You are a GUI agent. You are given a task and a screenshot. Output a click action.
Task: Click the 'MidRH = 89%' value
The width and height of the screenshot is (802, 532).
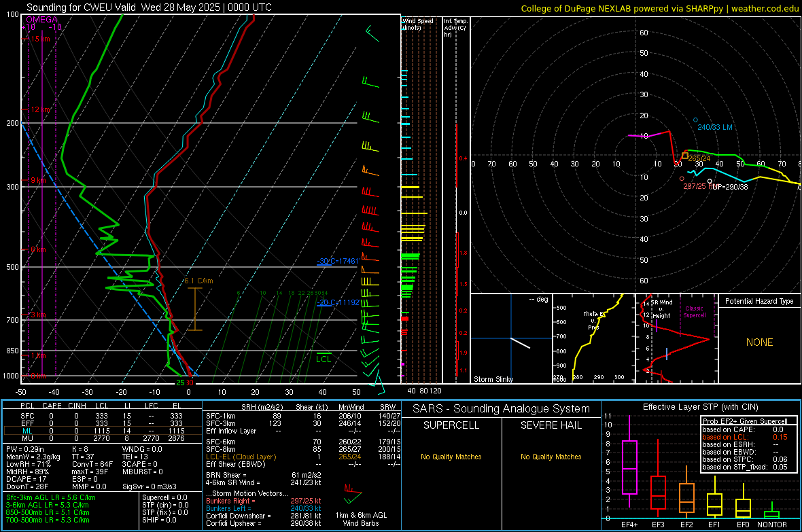[28, 472]
